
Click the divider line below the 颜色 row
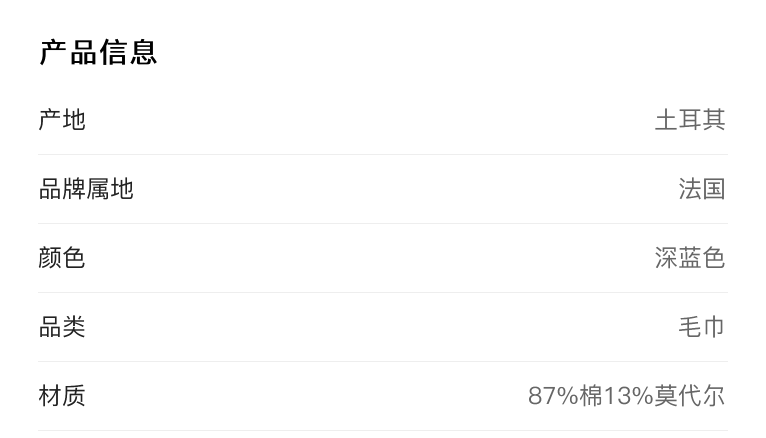coord(382,293)
